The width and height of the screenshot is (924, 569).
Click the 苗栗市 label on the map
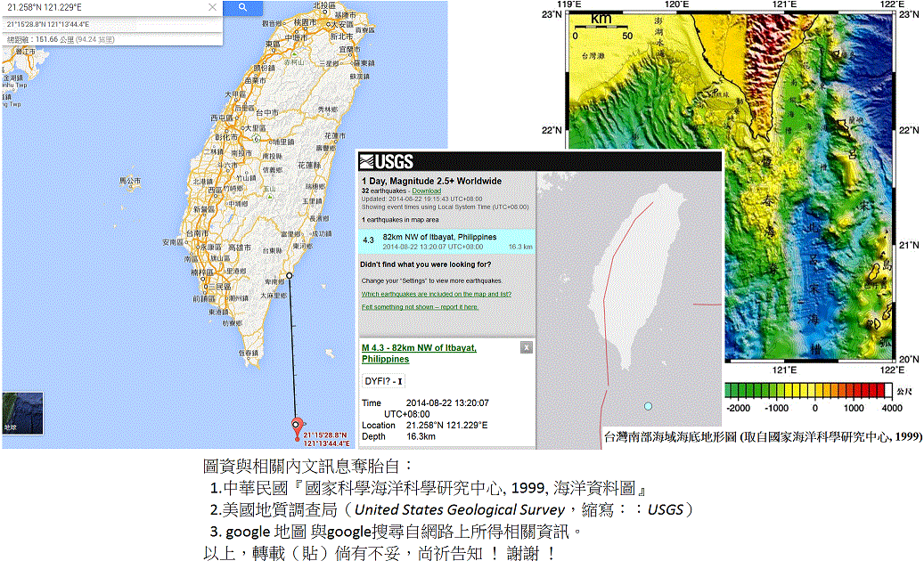coord(256,81)
